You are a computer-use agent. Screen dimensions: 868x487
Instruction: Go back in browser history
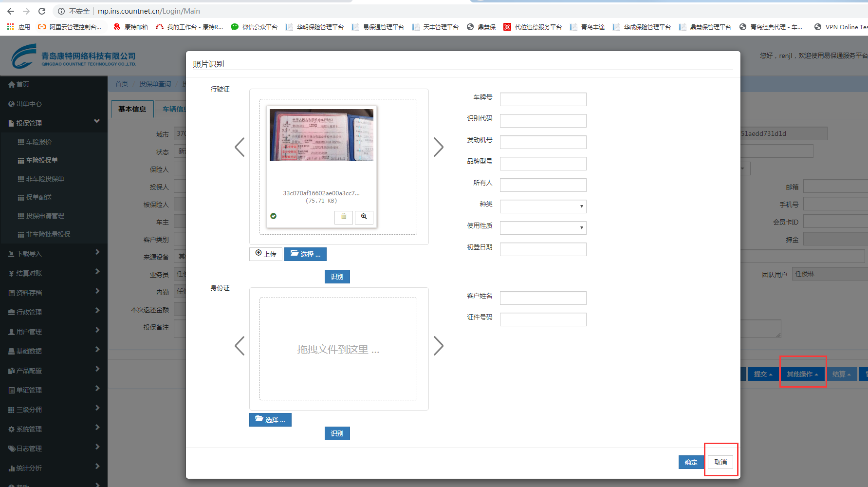pos(11,11)
